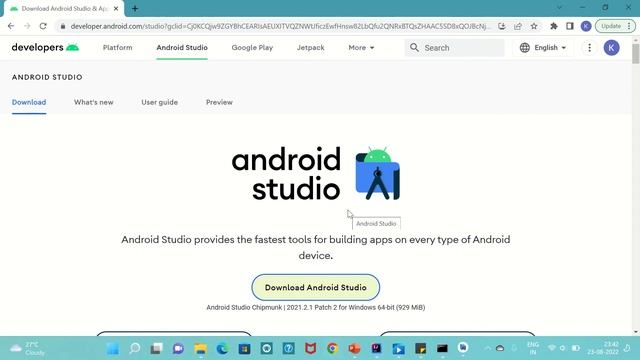This screenshot has height=360, width=640.
Task: Reload the page with the refresh icon
Action: (43, 26)
